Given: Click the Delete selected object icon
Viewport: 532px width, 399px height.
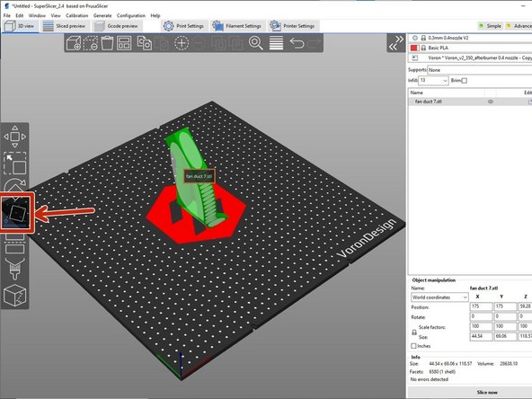Looking at the screenshot, I should click(x=90, y=43).
